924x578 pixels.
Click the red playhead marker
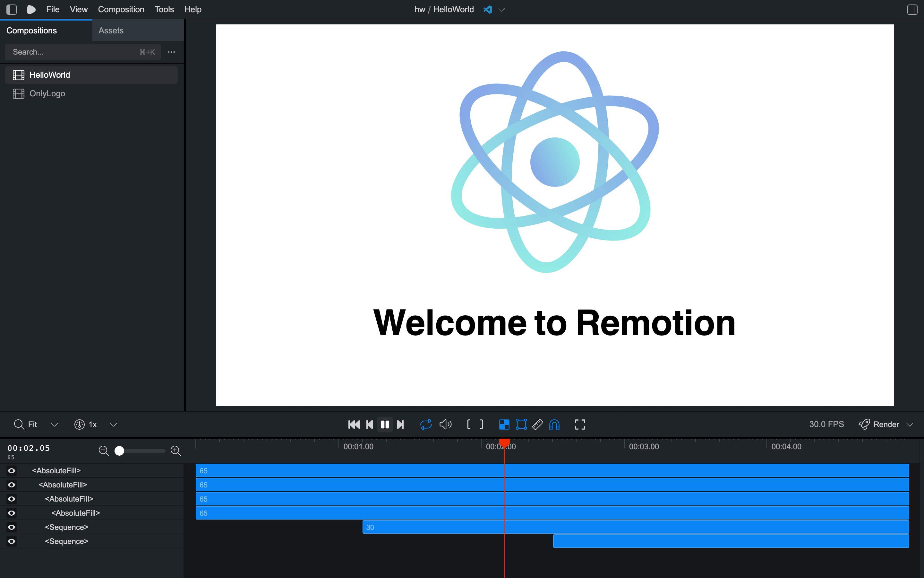pos(504,443)
